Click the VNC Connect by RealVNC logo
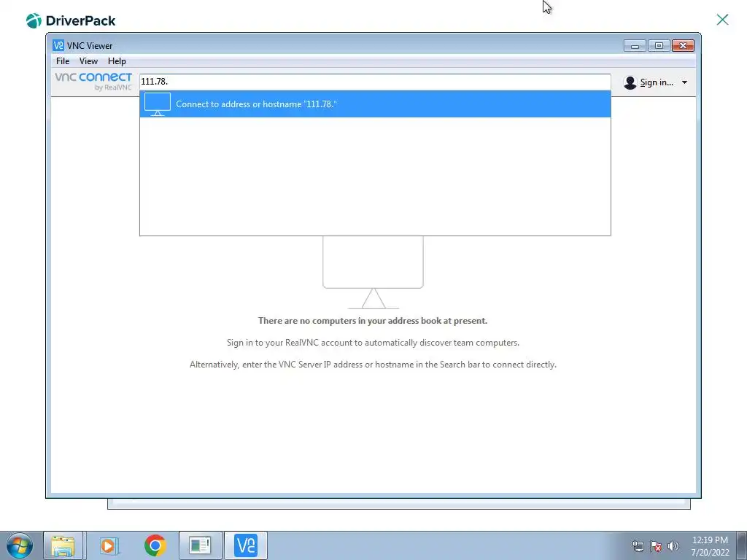 click(93, 82)
